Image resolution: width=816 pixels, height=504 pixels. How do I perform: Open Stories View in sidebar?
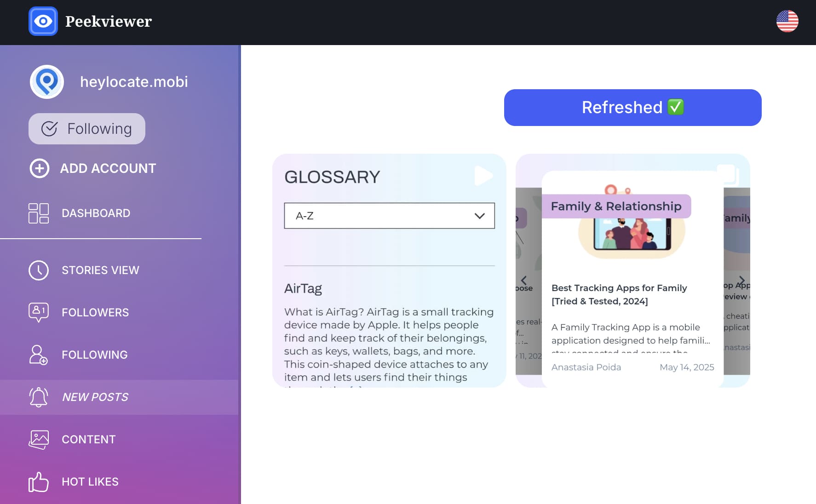tap(101, 270)
